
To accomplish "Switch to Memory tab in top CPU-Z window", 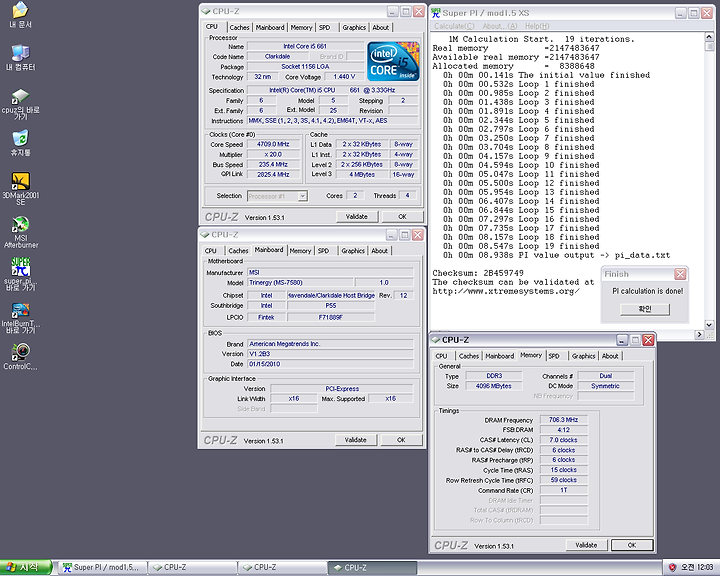I will pos(301,28).
